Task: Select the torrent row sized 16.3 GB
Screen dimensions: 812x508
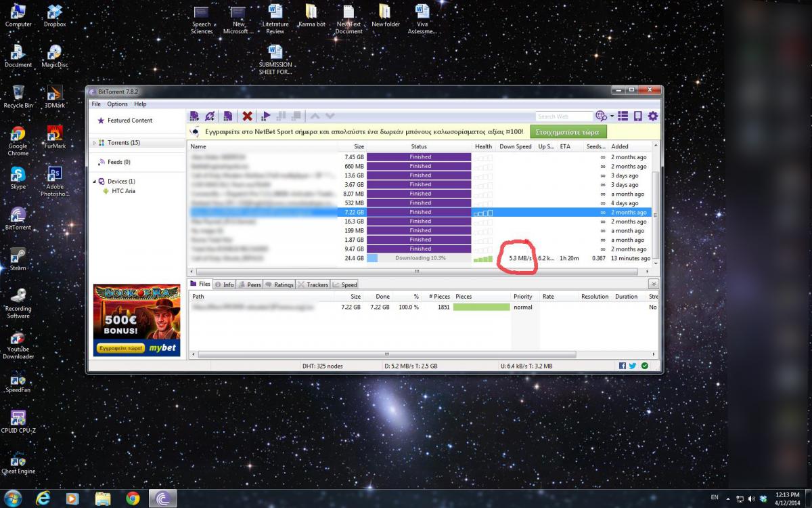Action: [x=419, y=221]
